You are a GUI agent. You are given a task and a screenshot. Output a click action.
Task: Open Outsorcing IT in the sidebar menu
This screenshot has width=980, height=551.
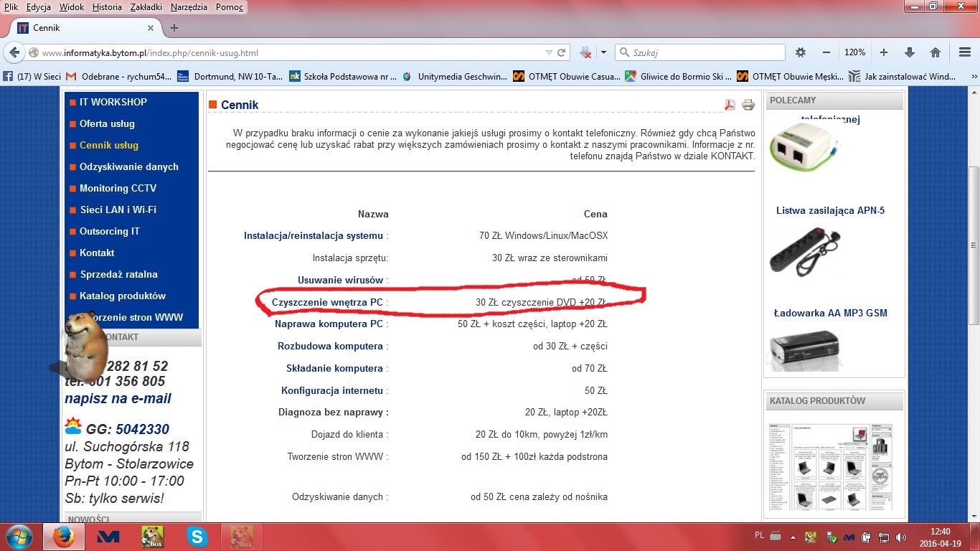pos(110,231)
